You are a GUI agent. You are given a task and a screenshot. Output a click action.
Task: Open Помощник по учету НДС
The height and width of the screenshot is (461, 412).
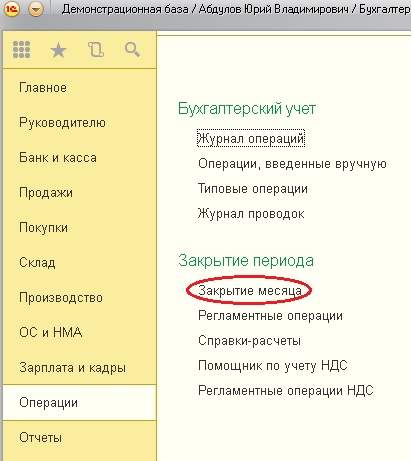click(x=273, y=365)
